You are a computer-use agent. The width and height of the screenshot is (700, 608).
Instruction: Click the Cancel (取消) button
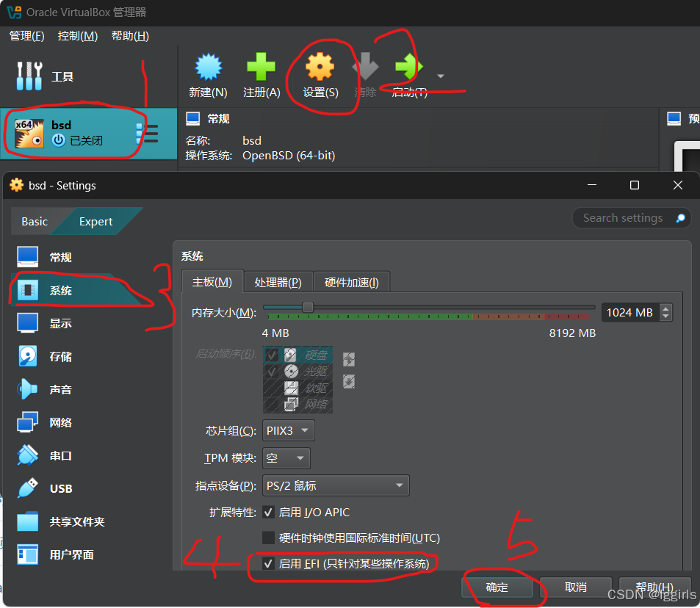click(x=575, y=587)
